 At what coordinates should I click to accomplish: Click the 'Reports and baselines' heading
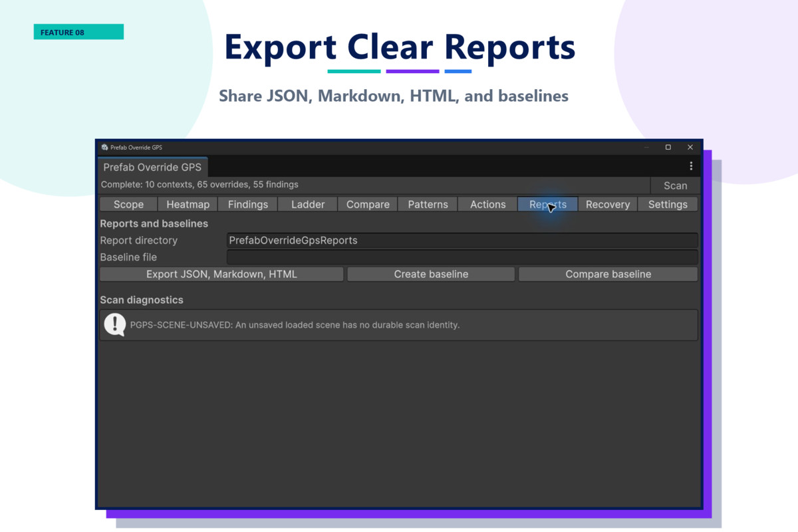point(154,223)
